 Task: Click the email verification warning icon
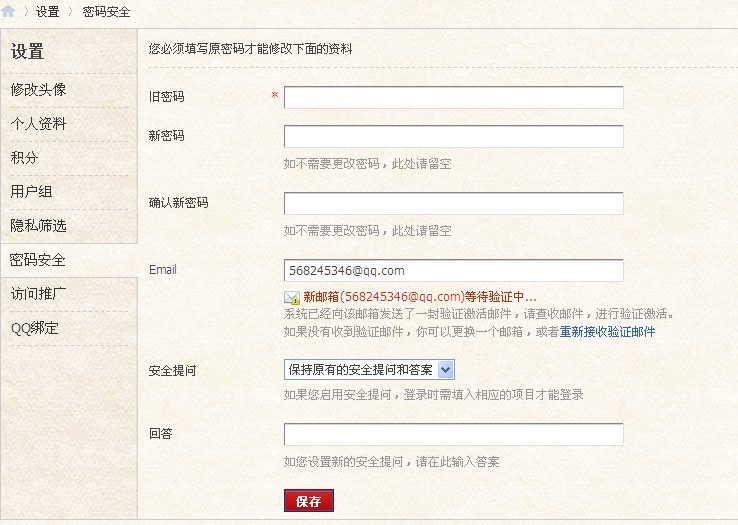tap(292, 297)
